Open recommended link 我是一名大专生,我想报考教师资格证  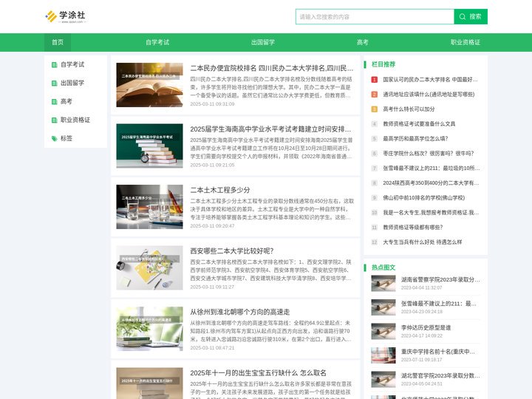point(431,212)
